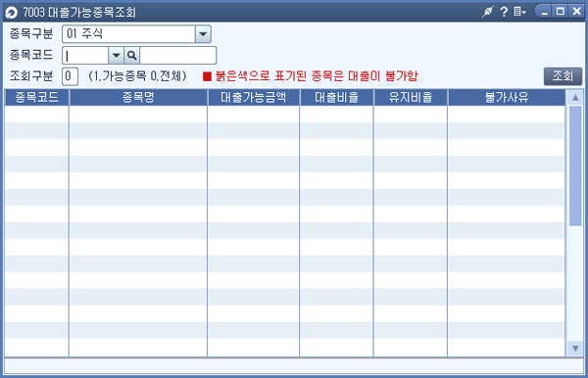Click the scrollbar down arrow
The width and height of the screenshot is (588, 378).
coord(575,349)
